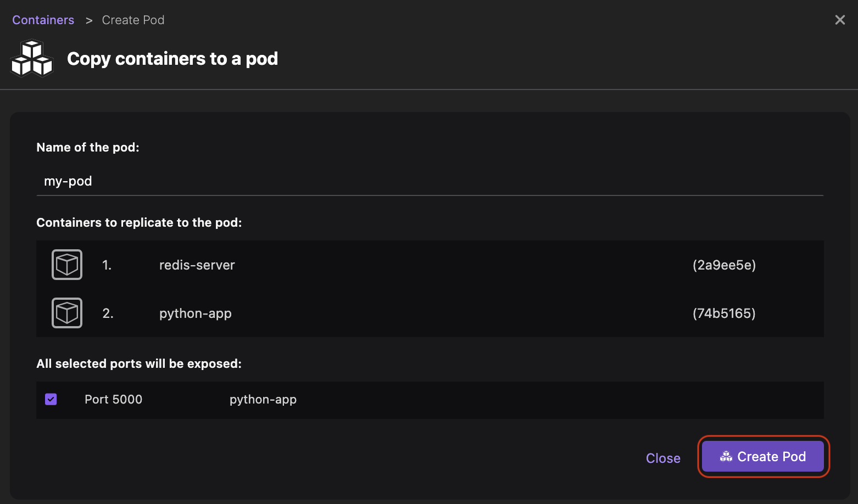Select the python-app short ID (74b5165)
Image resolution: width=858 pixels, height=504 pixels.
pos(724,313)
